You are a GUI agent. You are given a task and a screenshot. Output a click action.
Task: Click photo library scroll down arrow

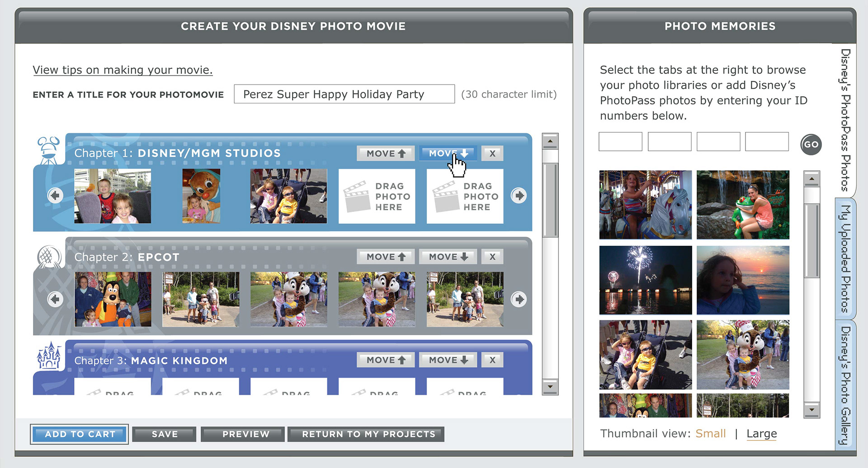811,410
